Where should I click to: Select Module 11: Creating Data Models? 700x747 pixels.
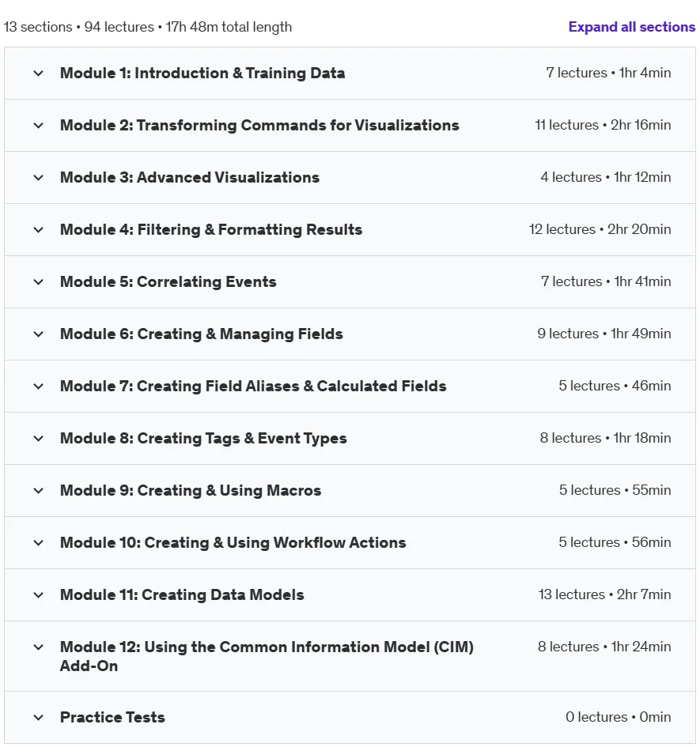(182, 594)
